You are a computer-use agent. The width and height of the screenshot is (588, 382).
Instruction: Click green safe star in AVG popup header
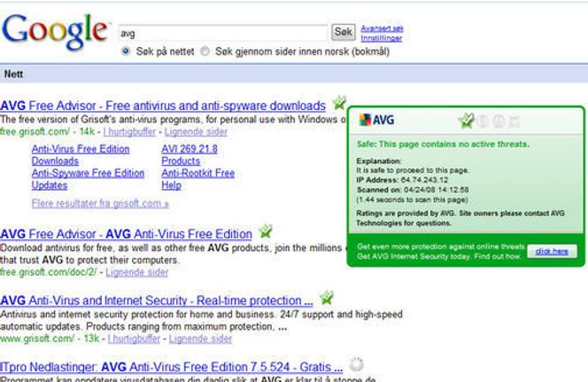[x=467, y=121]
